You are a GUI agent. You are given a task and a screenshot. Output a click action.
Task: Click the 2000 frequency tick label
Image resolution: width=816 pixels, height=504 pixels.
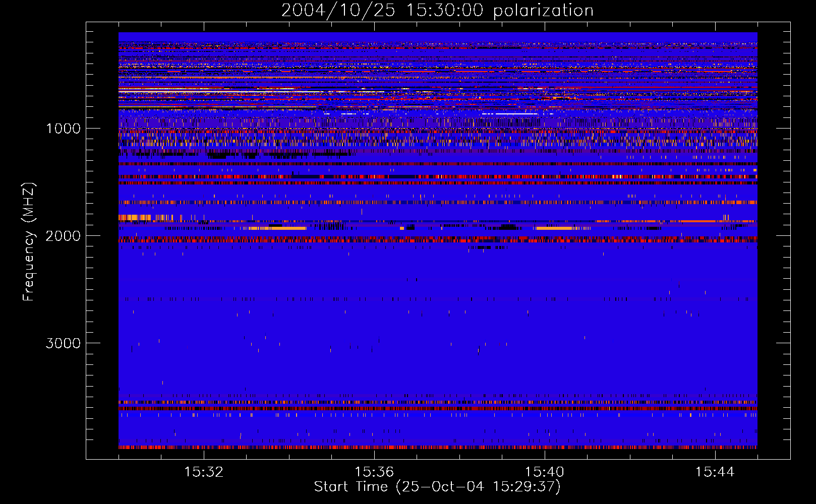63,236
